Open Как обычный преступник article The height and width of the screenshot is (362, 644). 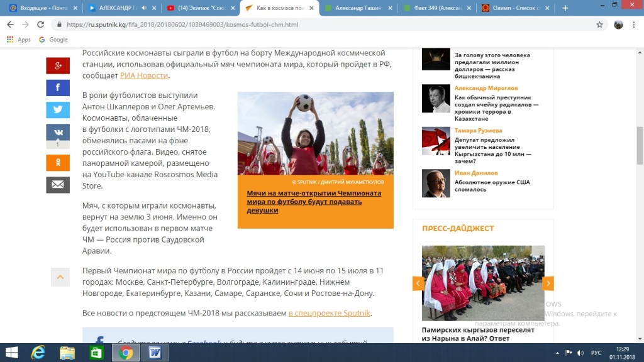click(496, 108)
